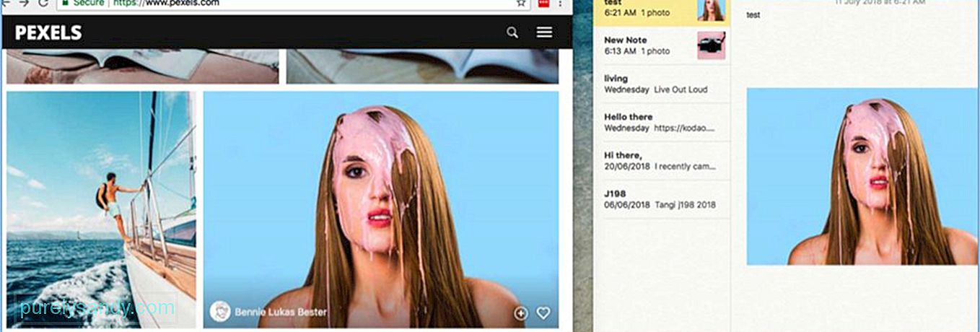The image size is (980, 332).
Task: Open the sailboat photo on Pexels
Action: point(101,209)
